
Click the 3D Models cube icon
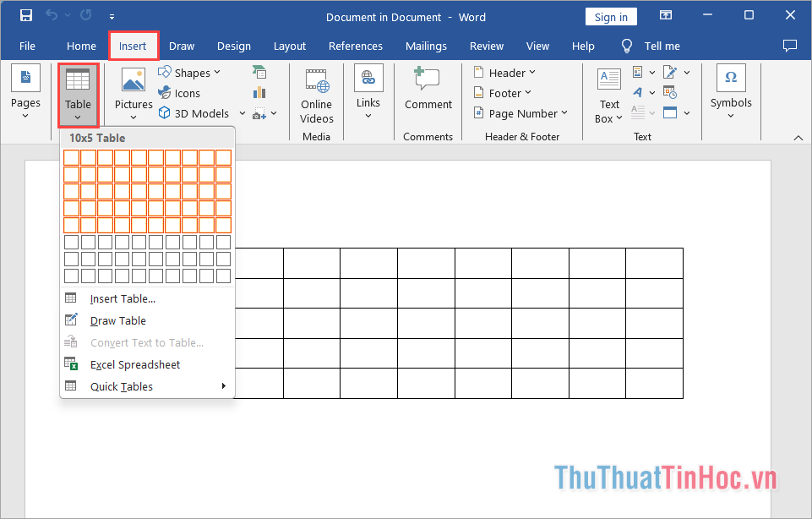click(164, 113)
